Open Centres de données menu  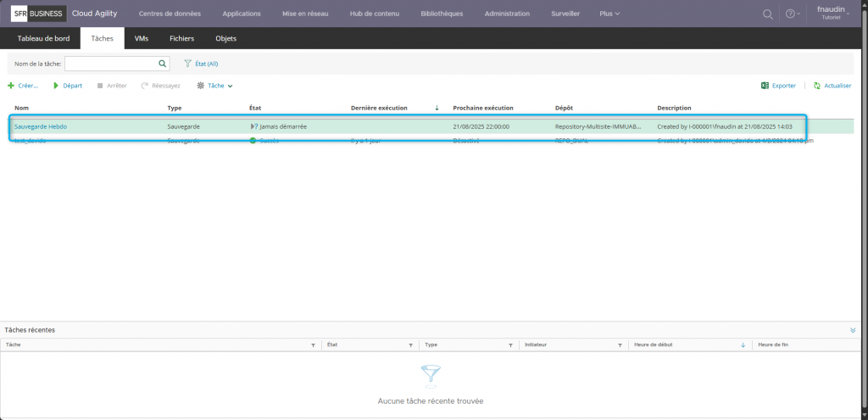point(170,14)
